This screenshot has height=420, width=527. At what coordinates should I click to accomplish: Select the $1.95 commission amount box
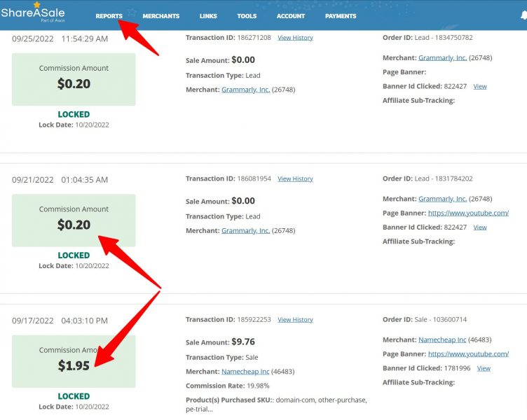(x=74, y=361)
